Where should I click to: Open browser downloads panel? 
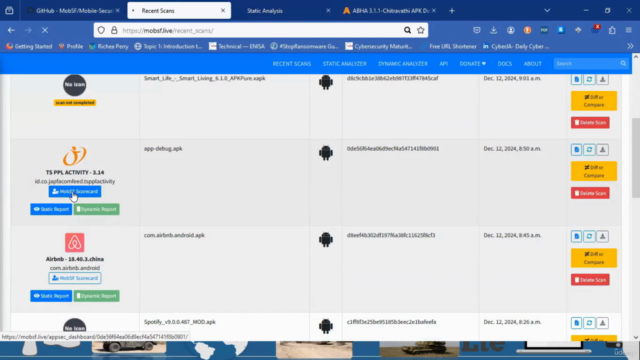[493, 30]
